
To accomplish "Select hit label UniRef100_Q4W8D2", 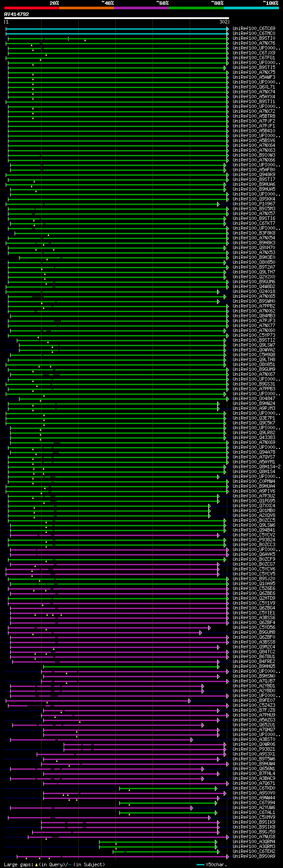I will 254,287.
